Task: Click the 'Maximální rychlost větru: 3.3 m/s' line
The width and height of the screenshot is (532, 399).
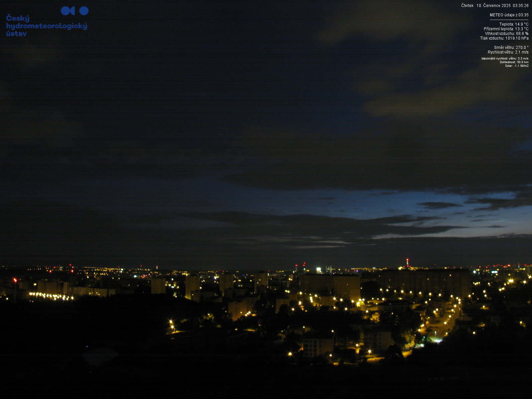Action: point(505,59)
